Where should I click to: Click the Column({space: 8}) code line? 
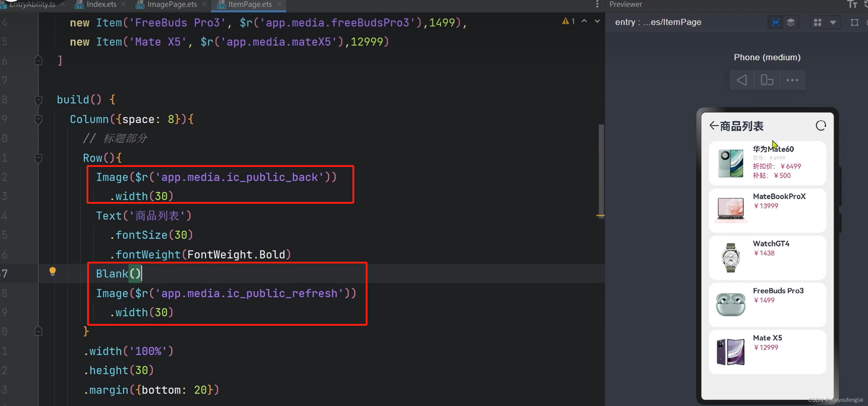click(132, 119)
